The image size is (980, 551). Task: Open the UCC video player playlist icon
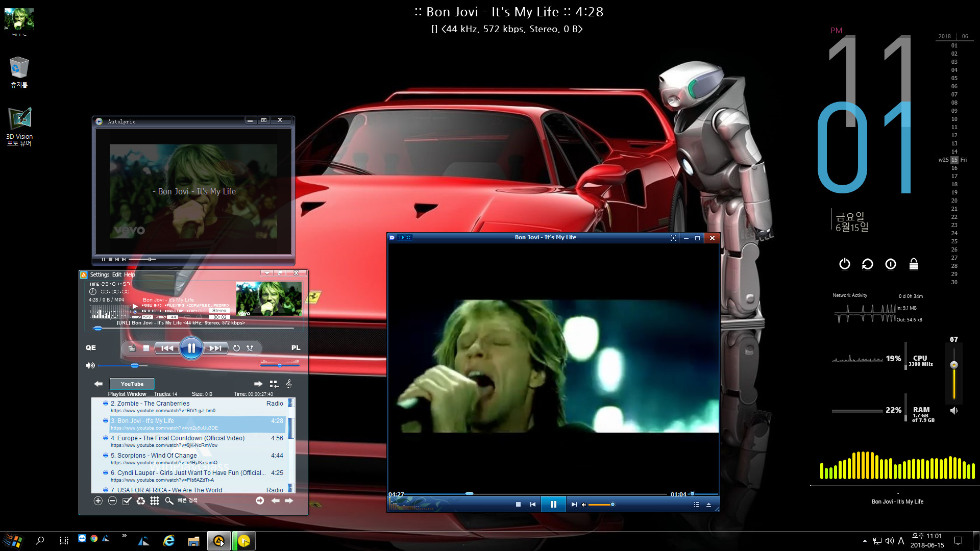coord(696,505)
